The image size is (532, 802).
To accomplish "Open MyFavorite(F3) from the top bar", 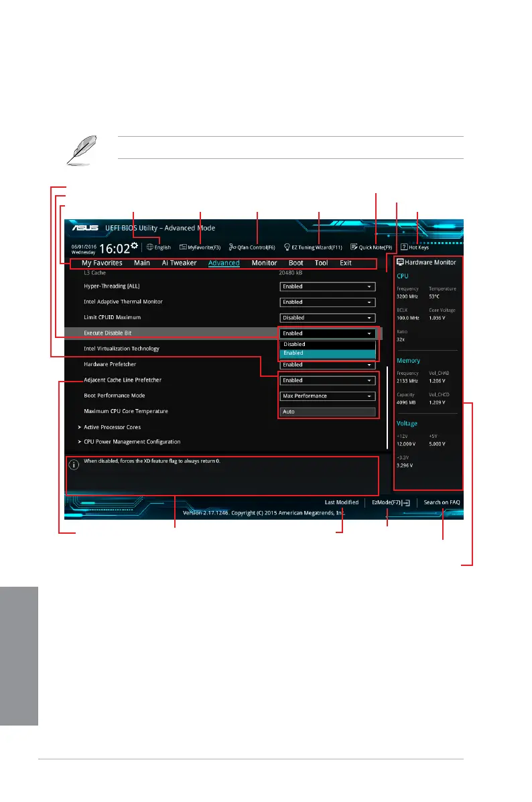I will tap(200, 247).
